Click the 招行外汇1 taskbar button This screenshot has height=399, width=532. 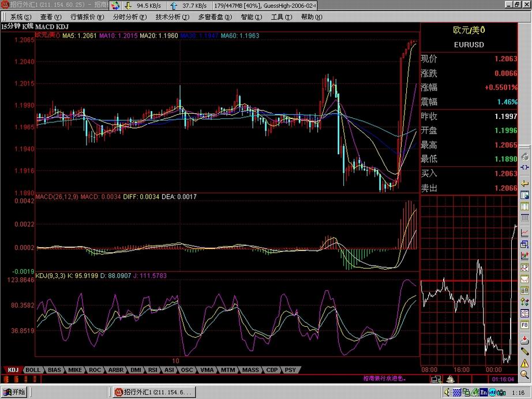[153, 393]
